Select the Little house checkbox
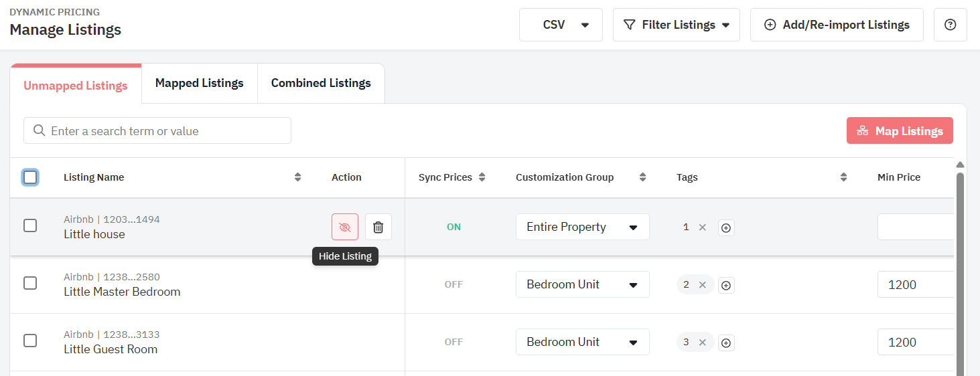The height and width of the screenshot is (376, 980). click(x=30, y=226)
